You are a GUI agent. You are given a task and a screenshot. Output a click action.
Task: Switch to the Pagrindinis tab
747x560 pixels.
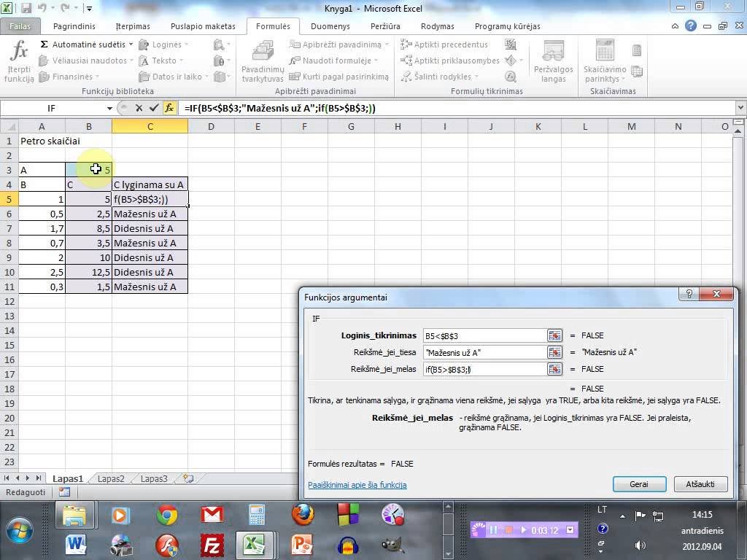[x=74, y=26]
